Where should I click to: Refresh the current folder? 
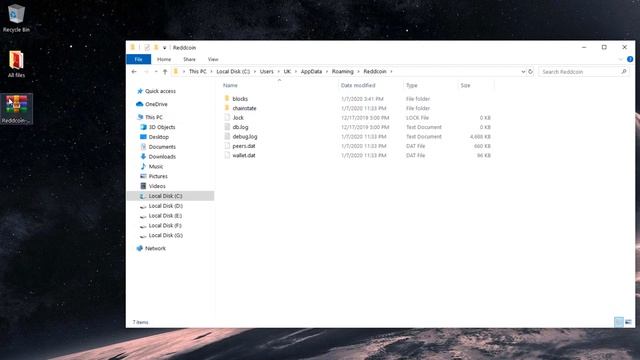click(x=531, y=71)
